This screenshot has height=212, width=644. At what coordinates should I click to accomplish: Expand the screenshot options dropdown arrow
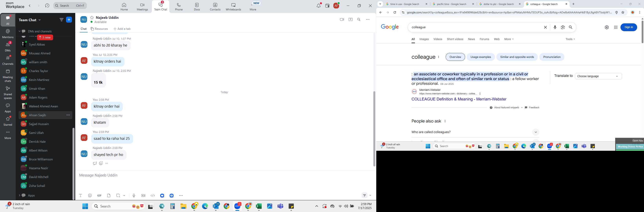124,196
